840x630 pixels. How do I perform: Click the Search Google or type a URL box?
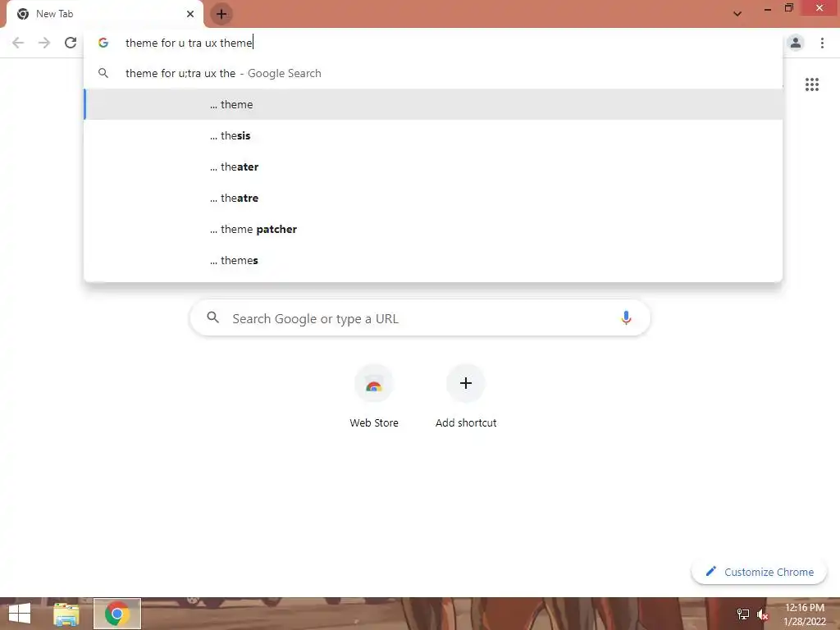pyautogui.click(x=420, y=318)
